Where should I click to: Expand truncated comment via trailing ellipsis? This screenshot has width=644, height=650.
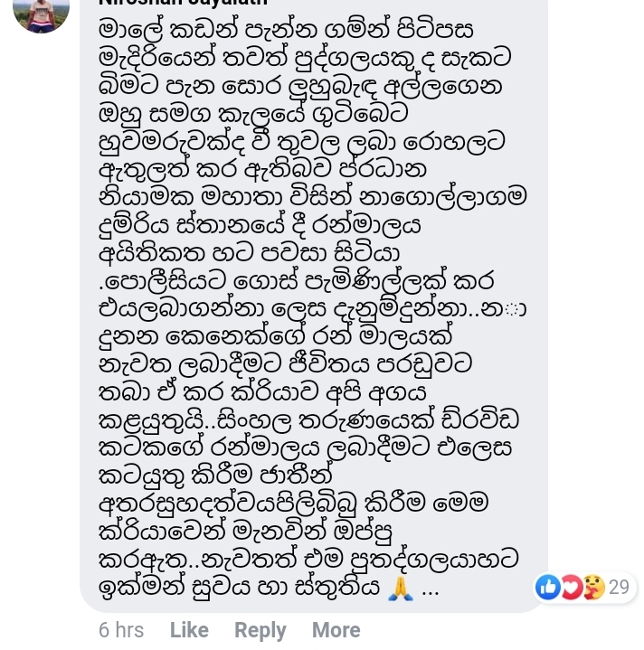pyautogui.click(x=430, y=589)
